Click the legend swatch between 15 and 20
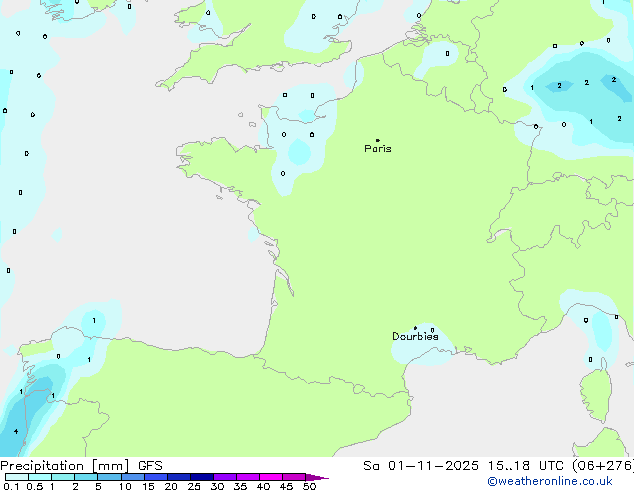The image size is (634, 490). coord(156,477)
